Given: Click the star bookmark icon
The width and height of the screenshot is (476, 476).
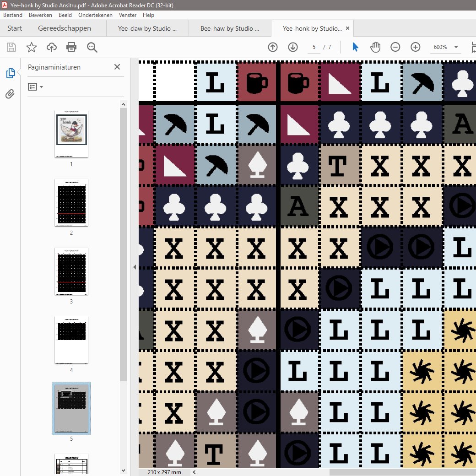Looking at the screenshot, I should coord(31,47).
